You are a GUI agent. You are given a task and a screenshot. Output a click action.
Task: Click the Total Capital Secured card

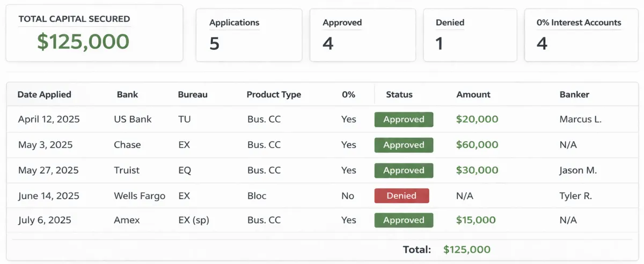pyautogui.click(x=94, y=33)
